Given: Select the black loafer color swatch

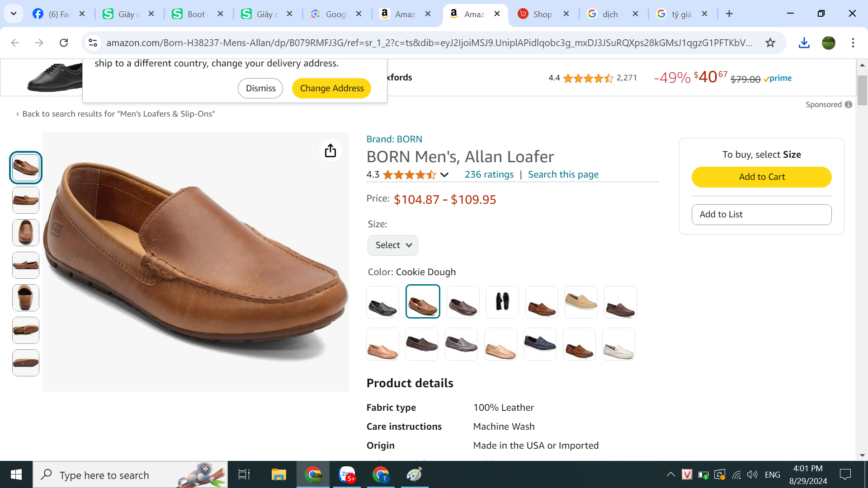Looking at the screenshot, I should 382,302.
